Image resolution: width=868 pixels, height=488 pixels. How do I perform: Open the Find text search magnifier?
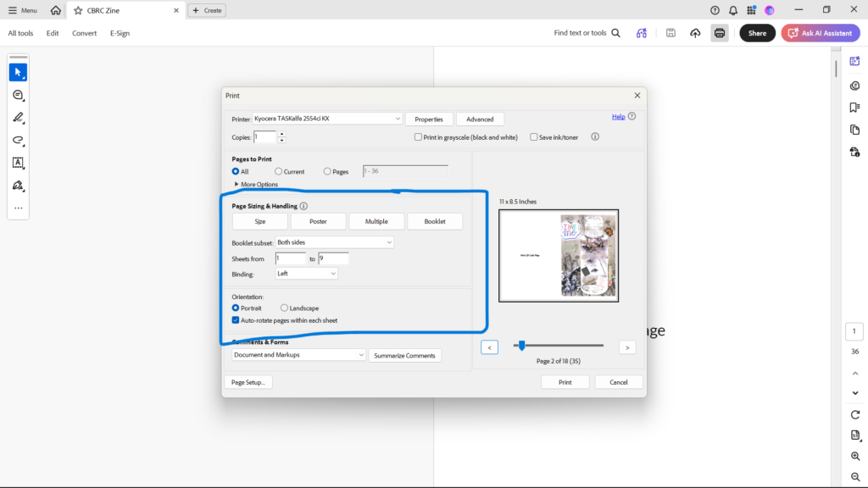(x=615, y=33)
